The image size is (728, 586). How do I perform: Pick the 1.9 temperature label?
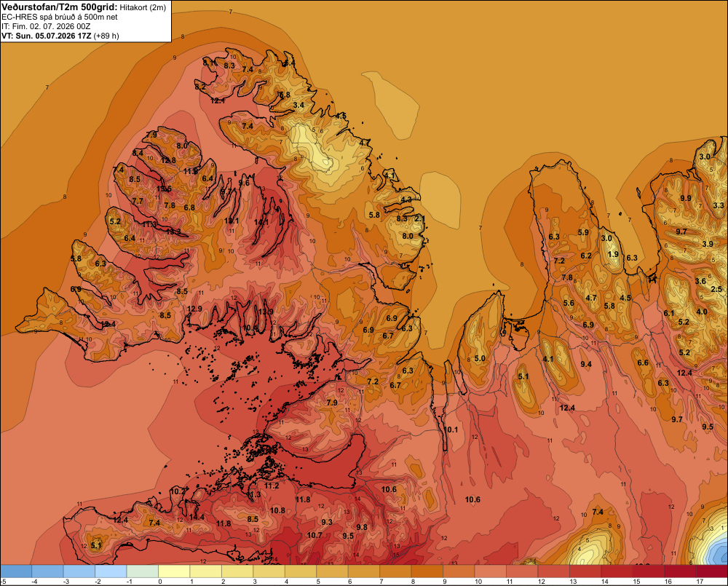point(613,254)
